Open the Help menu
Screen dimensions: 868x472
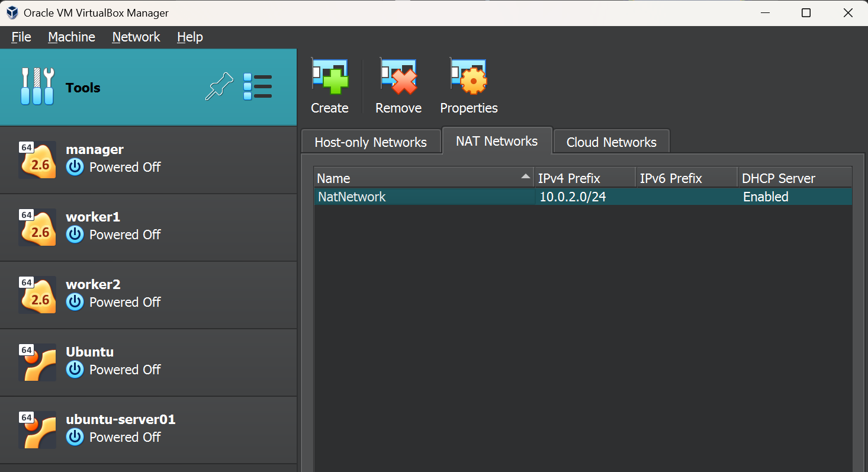[x=189, y=37]
